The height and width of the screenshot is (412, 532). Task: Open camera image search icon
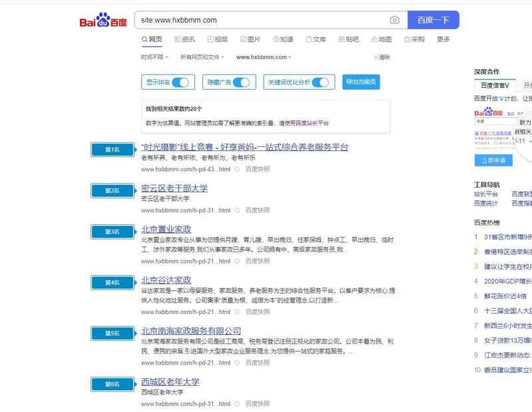(x=394, y=20)
